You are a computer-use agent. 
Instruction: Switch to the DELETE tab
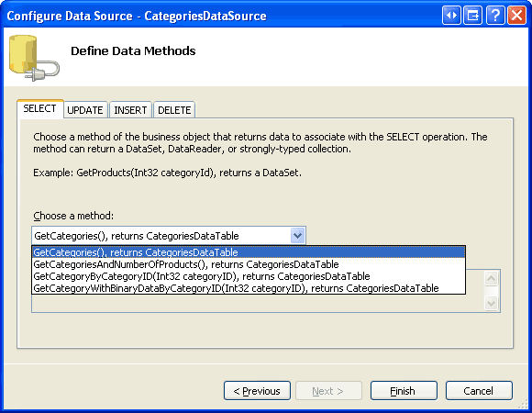(x=174, y=110)
